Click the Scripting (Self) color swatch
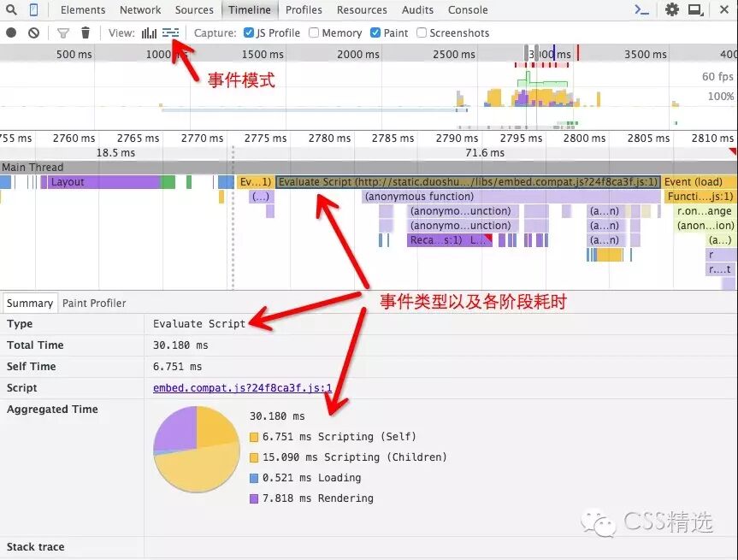The width and height of the screenshot is (738, 560). pyautogui.click(x=254, y=437)
